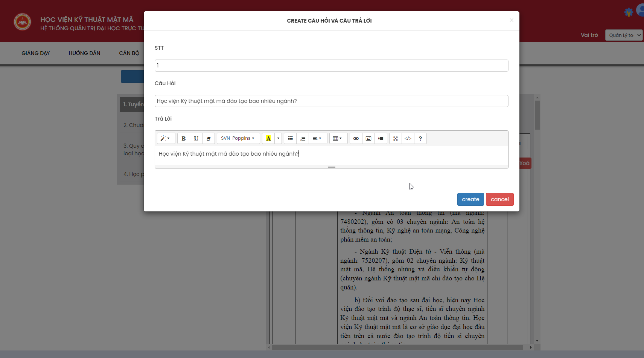The image size is (644, 358).
Task: Open the HƯỚNG DẪN menu
Action: (84, 53)
